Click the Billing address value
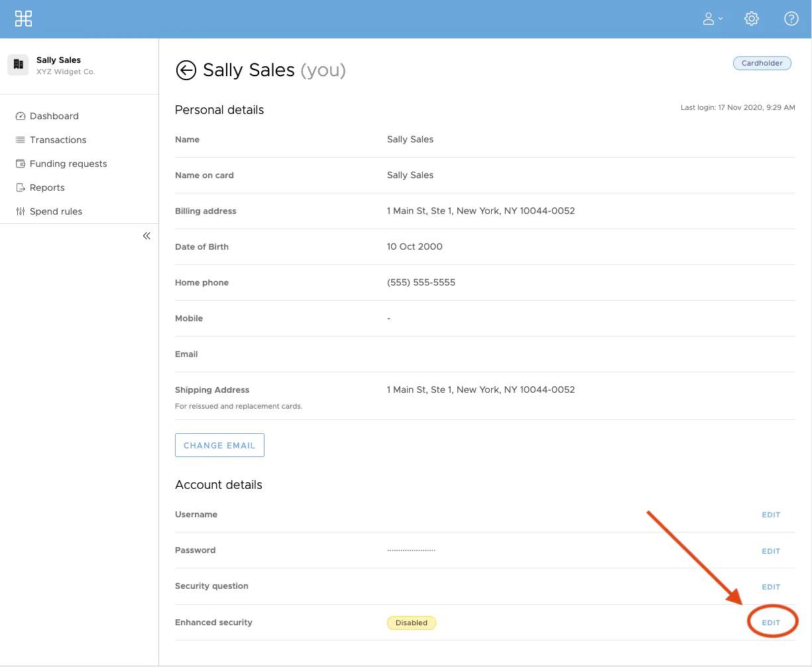Image resolution: width=812 pixels, height=667 pixels. pos(481,211)
